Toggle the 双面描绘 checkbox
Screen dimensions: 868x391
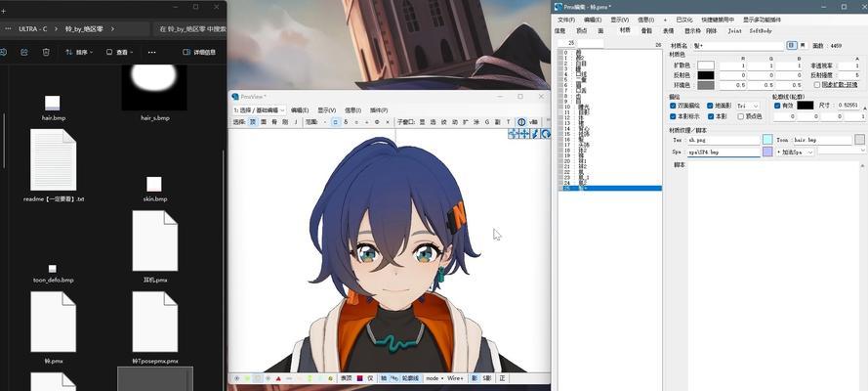(673, 106)
